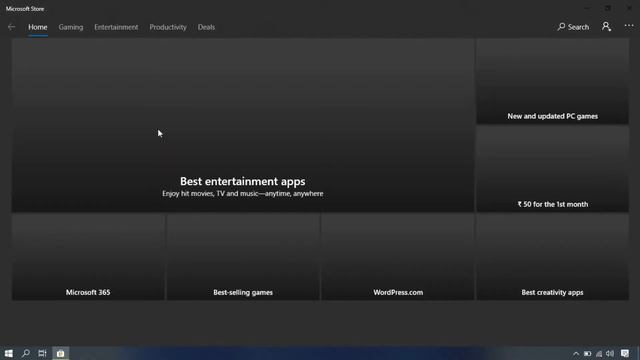The width and height of the screenshot is (640, 360).
Task: Open the volume speaker icon
Action: [610, 354]
